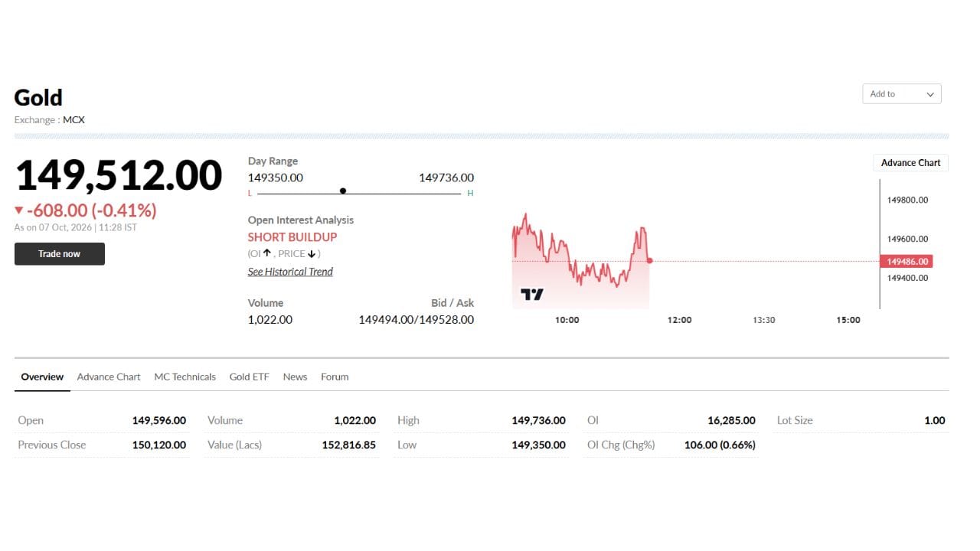Click the SHORT BUILDUP text
The image size is (980, 551).
[x=292, y=237]
